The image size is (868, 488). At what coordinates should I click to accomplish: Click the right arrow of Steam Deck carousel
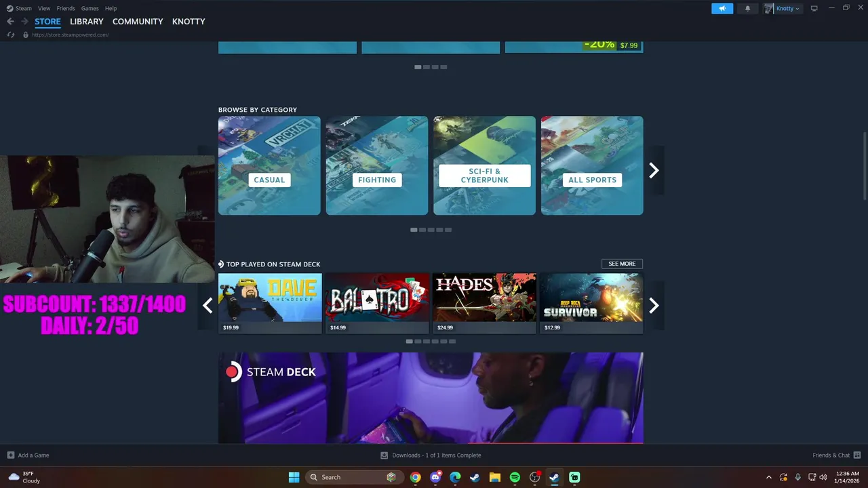654,306
